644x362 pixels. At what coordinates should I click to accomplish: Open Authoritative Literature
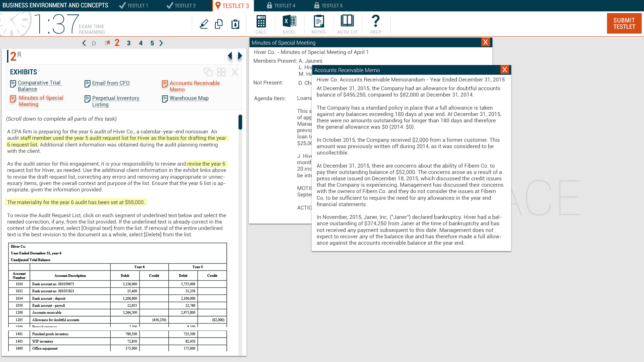(347, 24)
